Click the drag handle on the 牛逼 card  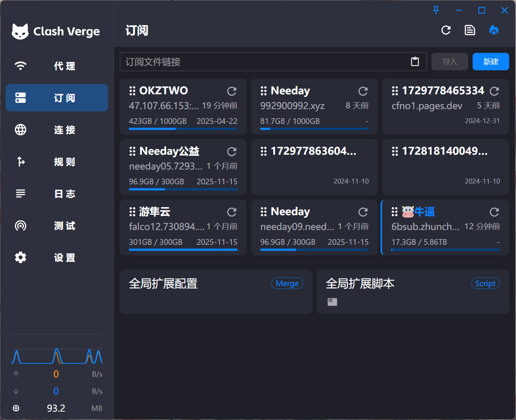395,212
